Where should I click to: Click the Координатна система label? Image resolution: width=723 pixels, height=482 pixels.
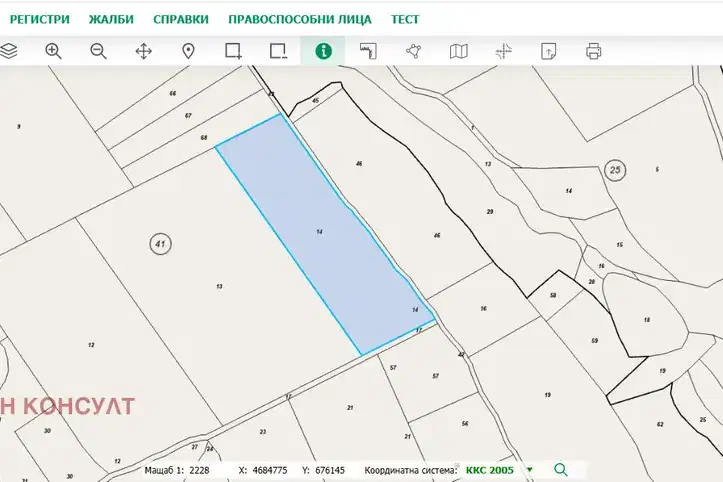[410, 470]
